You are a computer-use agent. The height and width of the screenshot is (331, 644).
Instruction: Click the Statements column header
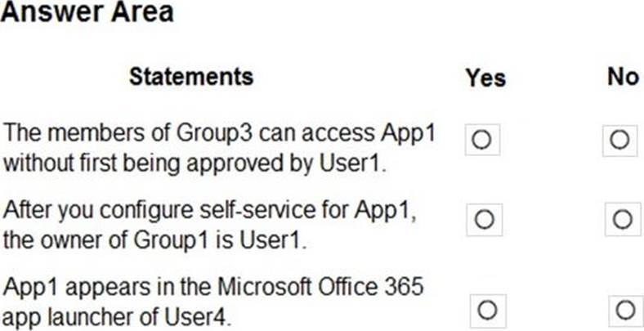(x=191, y=76)
